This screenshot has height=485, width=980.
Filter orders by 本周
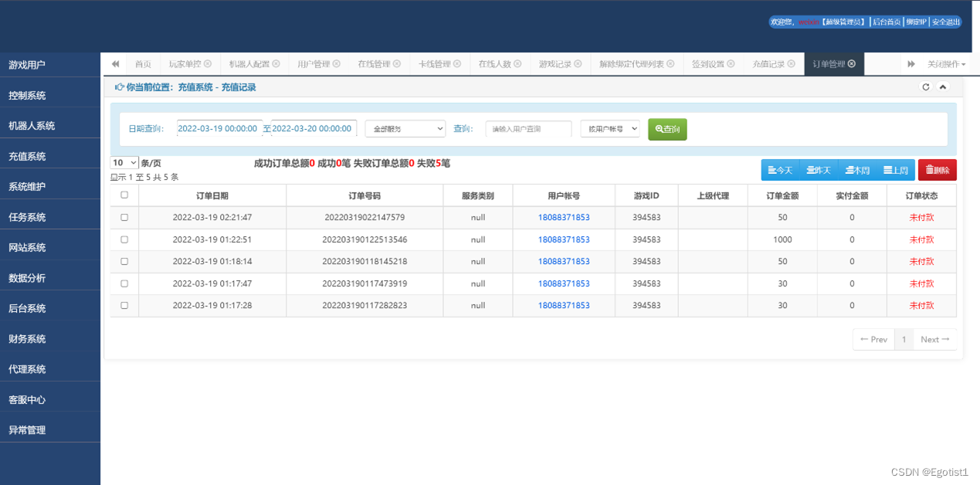pos(857,170)
